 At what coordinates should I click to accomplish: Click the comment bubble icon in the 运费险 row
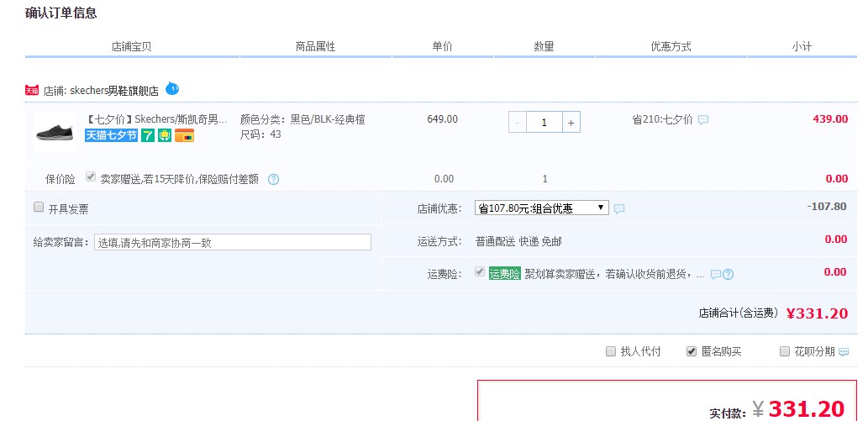[x=716, y=274]
